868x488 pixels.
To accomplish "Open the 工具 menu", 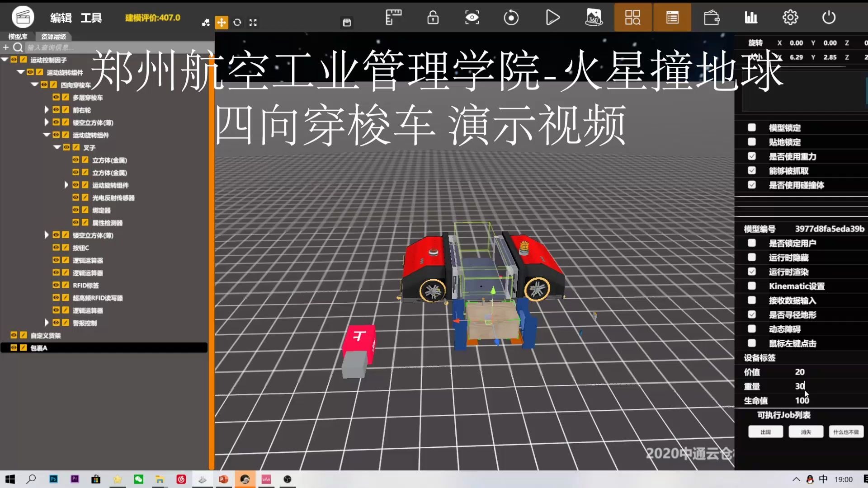I will 91,18.
